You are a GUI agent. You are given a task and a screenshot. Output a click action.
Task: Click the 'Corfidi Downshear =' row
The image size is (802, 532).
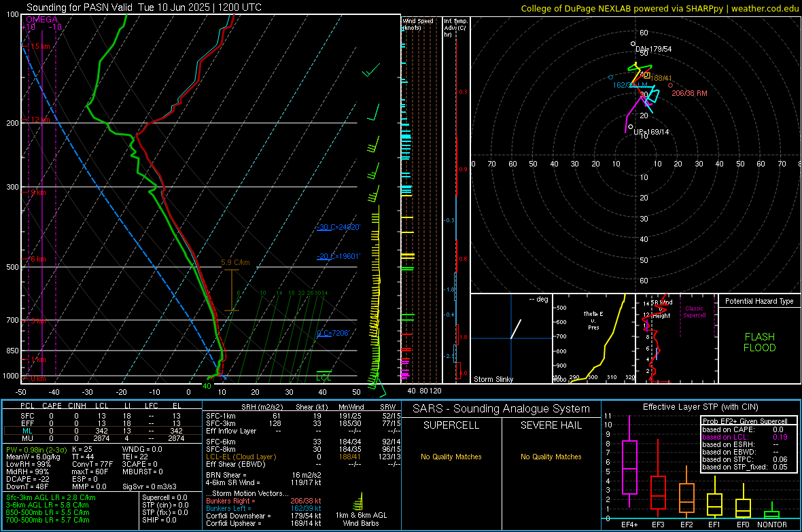pos(264,516)
